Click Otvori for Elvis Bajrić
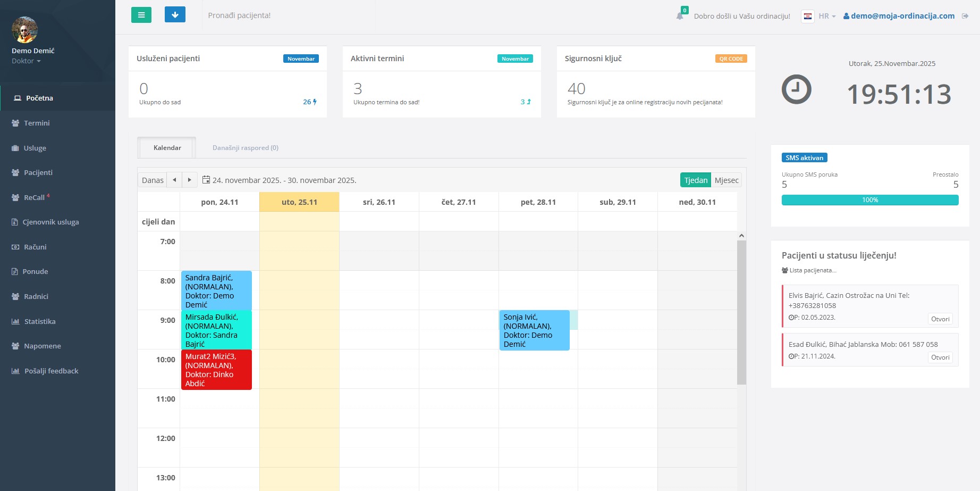The image size is (980, 491). point(940,319)
